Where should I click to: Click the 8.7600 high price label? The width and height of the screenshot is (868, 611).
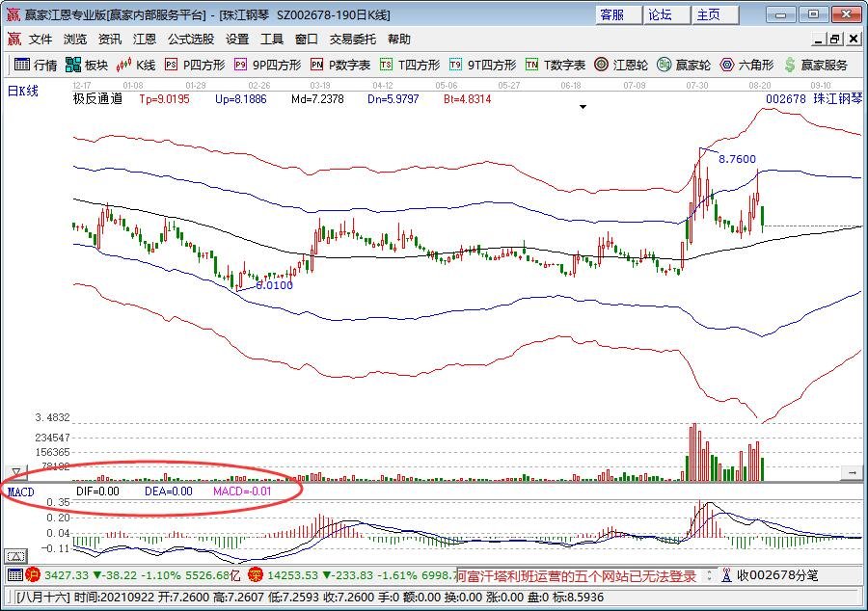737,159
